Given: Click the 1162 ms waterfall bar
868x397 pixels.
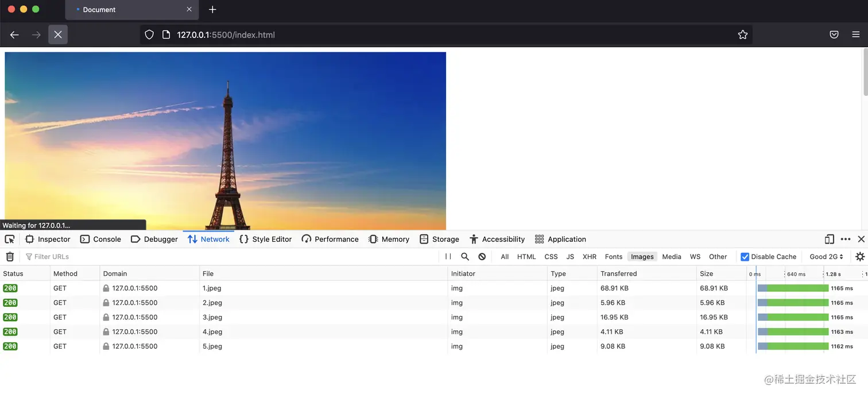Looking at the screenshot, I should [793, 346].
